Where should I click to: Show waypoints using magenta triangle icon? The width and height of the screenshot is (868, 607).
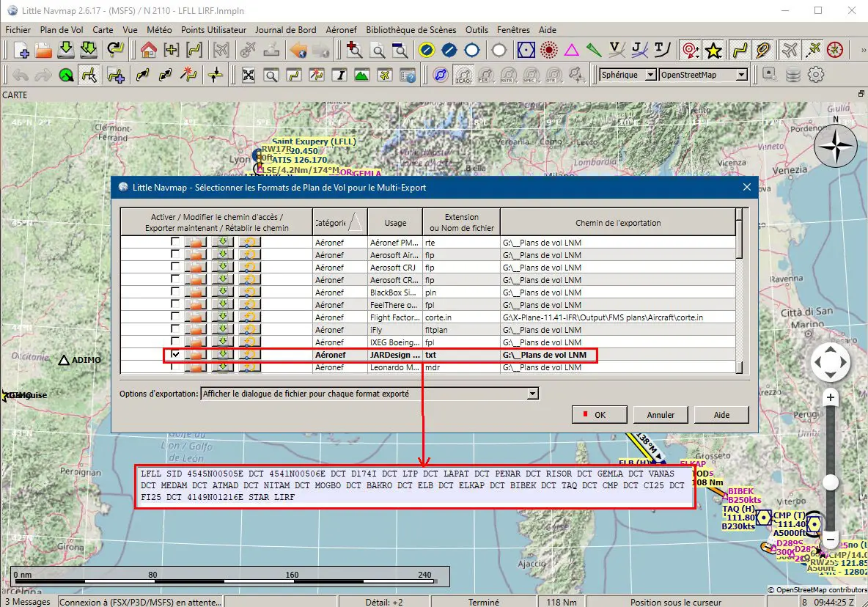click(x=571, y=51)
